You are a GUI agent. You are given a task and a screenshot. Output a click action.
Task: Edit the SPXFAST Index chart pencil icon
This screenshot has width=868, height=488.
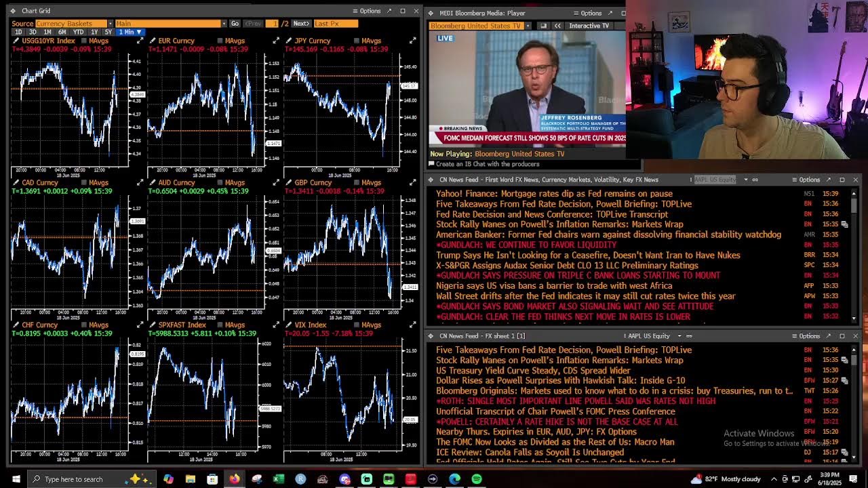(152, 325)
